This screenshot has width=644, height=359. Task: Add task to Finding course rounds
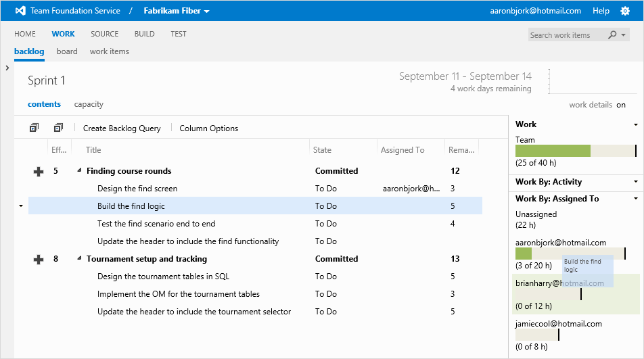click(38, 172)
